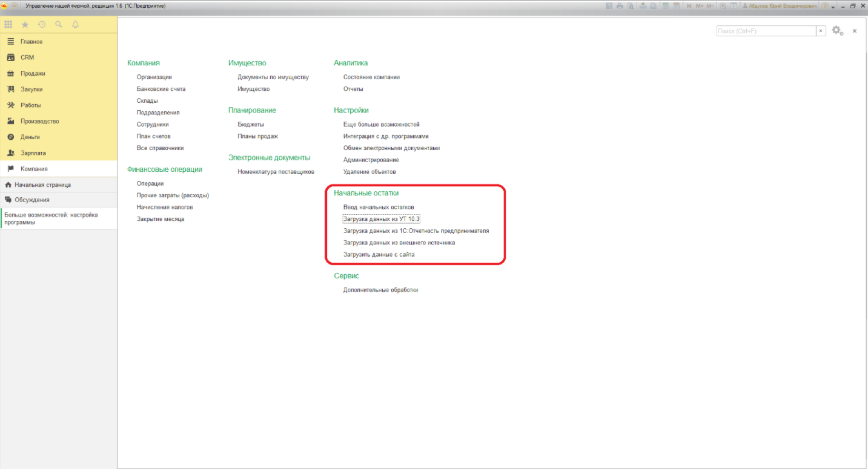Click the 1C logo icon in title bar
The image size is (868, 469).
point(4,5)
